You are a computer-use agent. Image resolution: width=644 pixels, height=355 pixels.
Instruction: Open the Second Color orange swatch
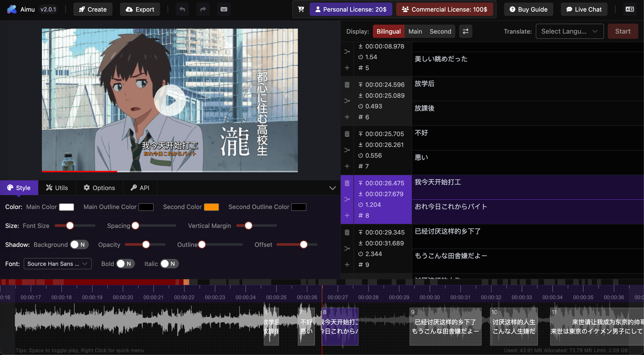pos(211,207)
